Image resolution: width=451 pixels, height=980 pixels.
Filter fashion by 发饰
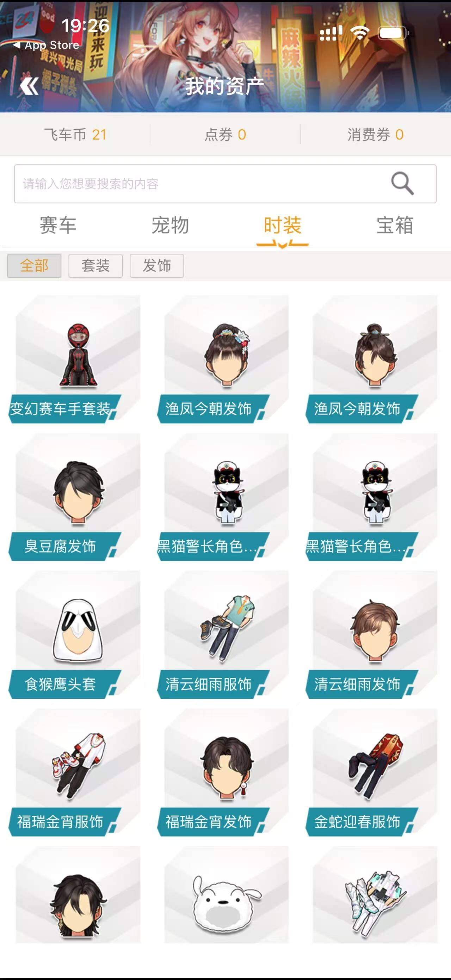157,266
